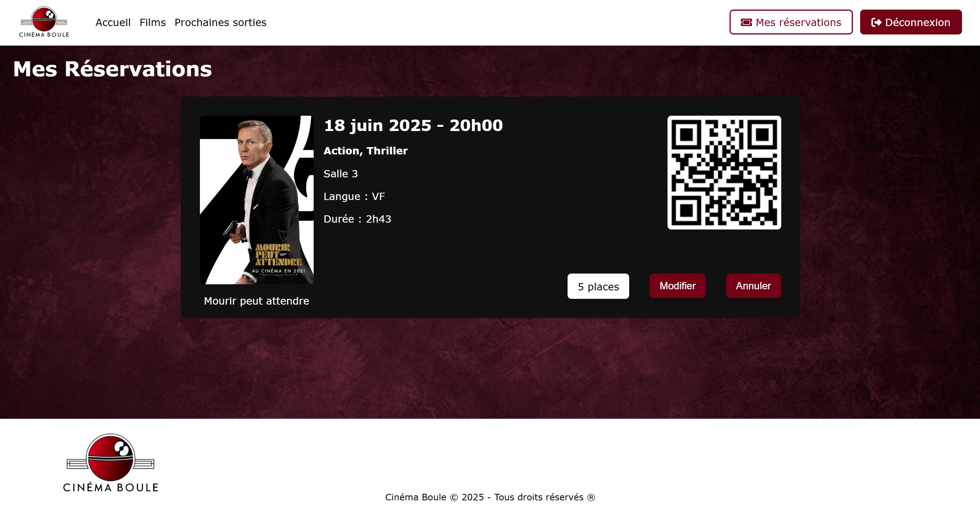The width and height of the screenshot is (980, 513).
Task: Click the ticket icon in Mes réservations
Action: coord(746,22)
